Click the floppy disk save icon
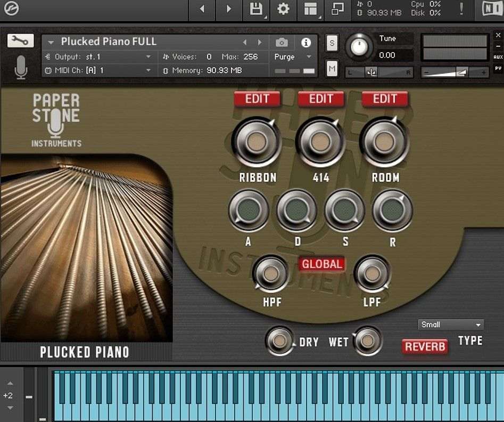 [256, 9]
